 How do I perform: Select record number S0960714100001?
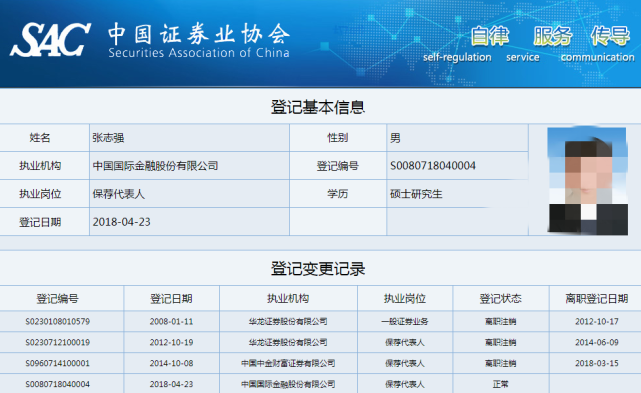pos(58,363)
